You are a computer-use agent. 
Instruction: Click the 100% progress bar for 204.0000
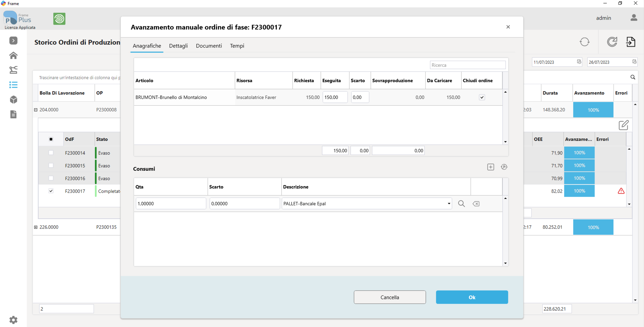tap(593, 110)
